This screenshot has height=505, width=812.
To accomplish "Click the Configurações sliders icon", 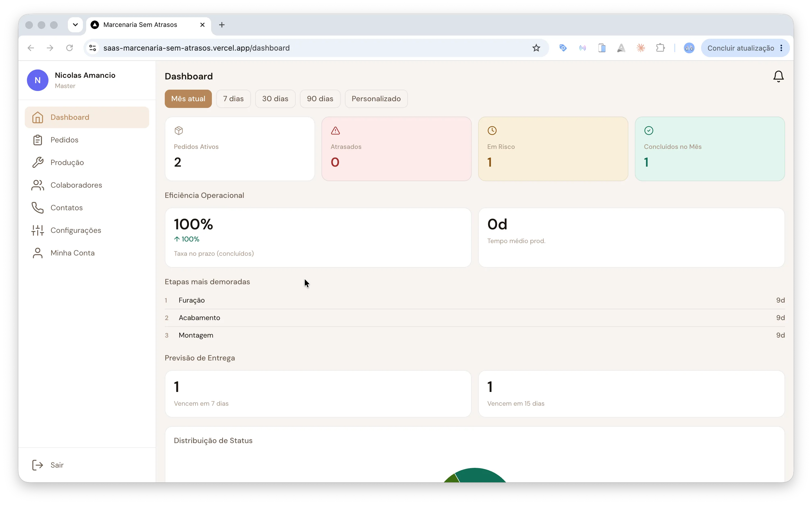I will point(37,230).
